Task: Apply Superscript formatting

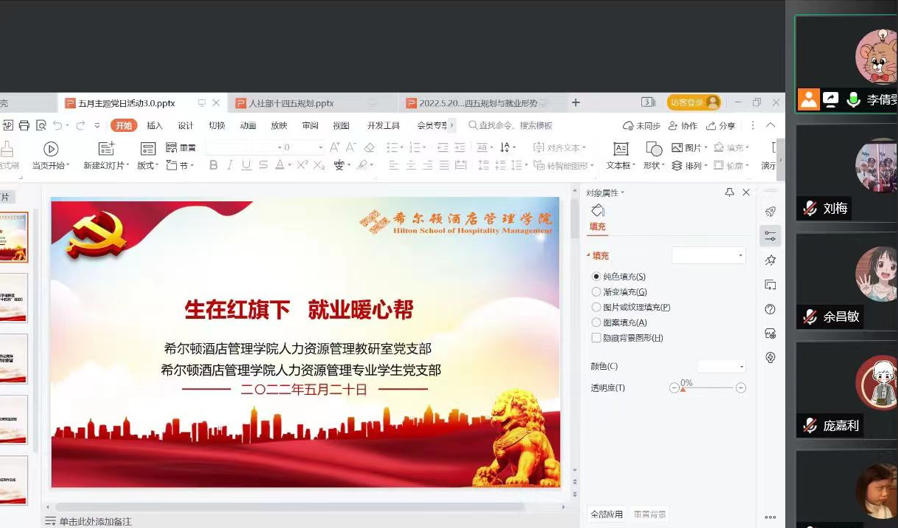Action: pyautogui.click(x=302, y=165)
